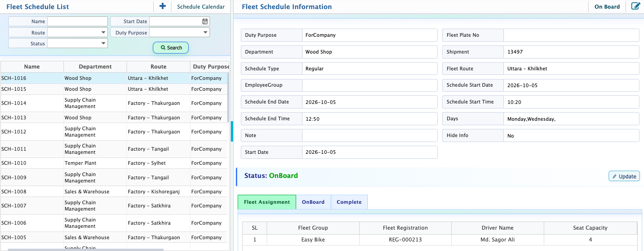This screenshot has height=251, width=644.
Task: Click the On Board button in header
Action: pos(607,7)
